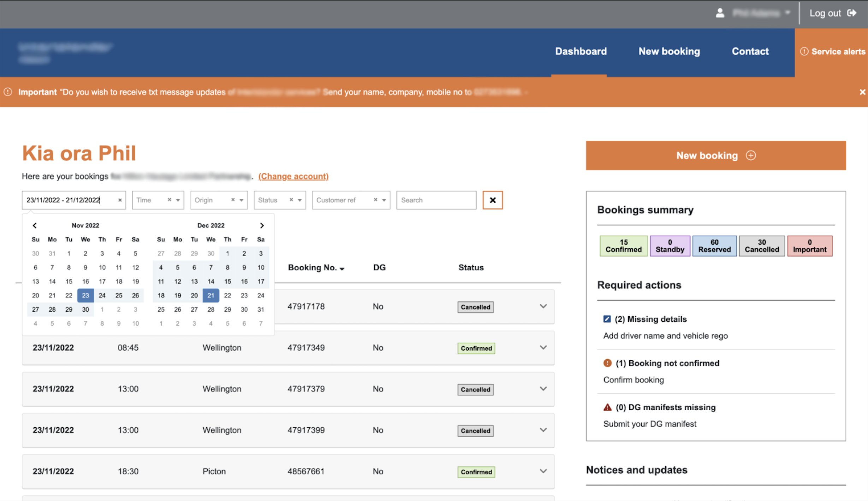The height and width of the screenshot is (501, 868).
Task: Dismiss the Important txt message banner
Action: [862, 92]
